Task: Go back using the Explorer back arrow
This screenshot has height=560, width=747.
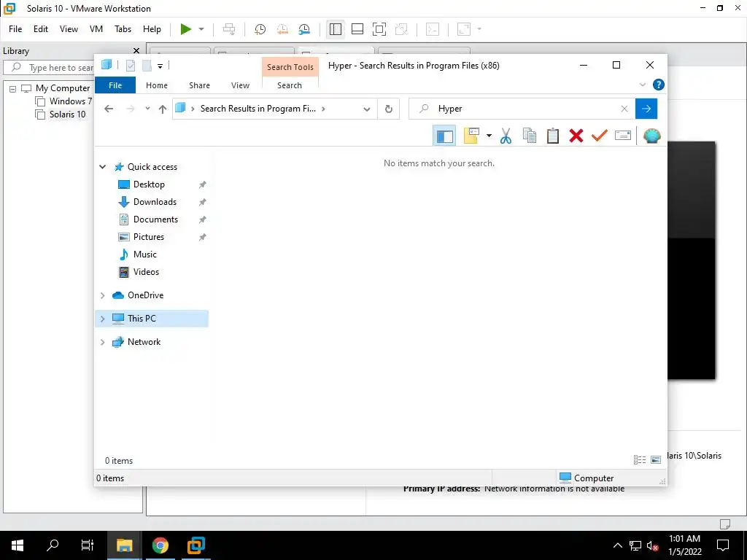Action: coord(109,109)
